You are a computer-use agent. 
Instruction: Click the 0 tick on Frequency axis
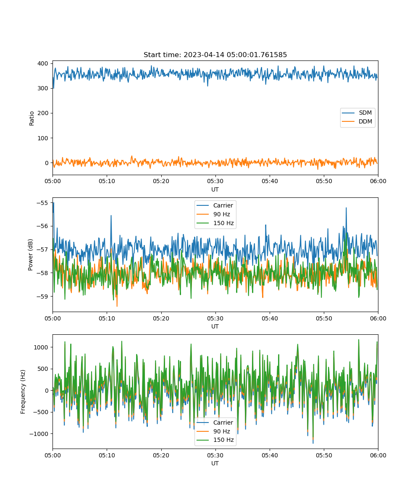[x=47, y=390]
